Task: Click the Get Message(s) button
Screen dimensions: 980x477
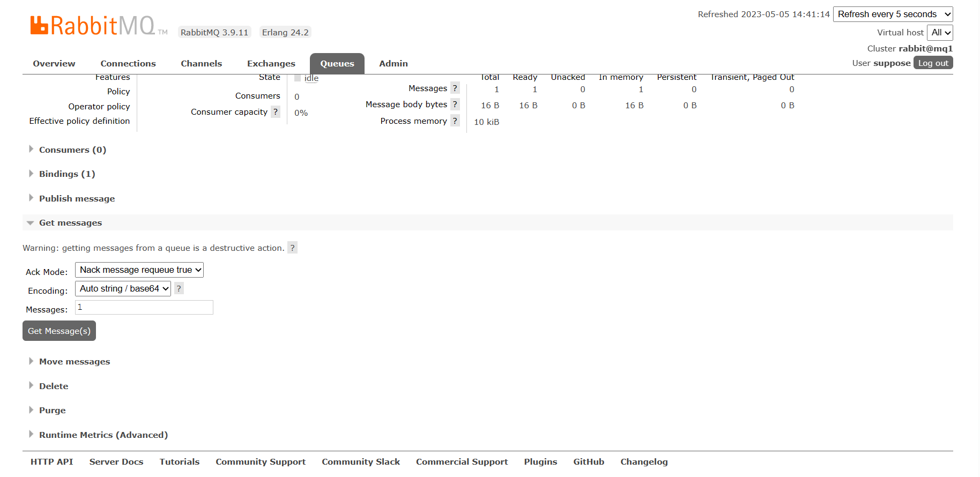Action: click(59, 331)
